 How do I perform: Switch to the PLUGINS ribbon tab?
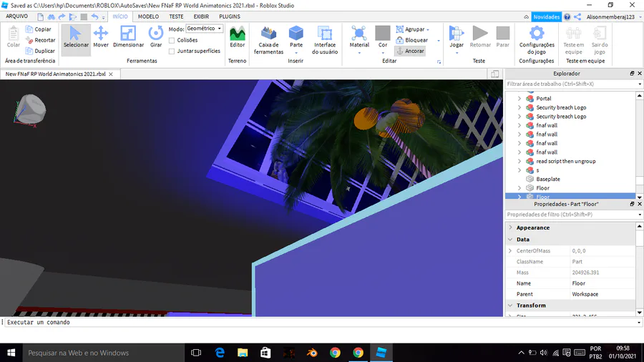pos(230,16)
